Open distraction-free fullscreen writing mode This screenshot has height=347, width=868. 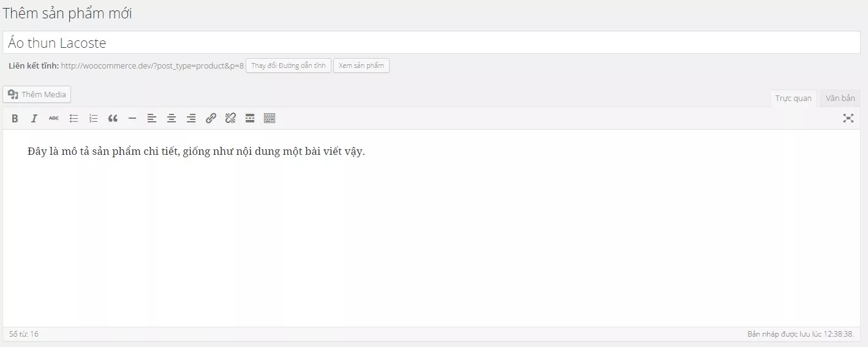coord(848,119)
